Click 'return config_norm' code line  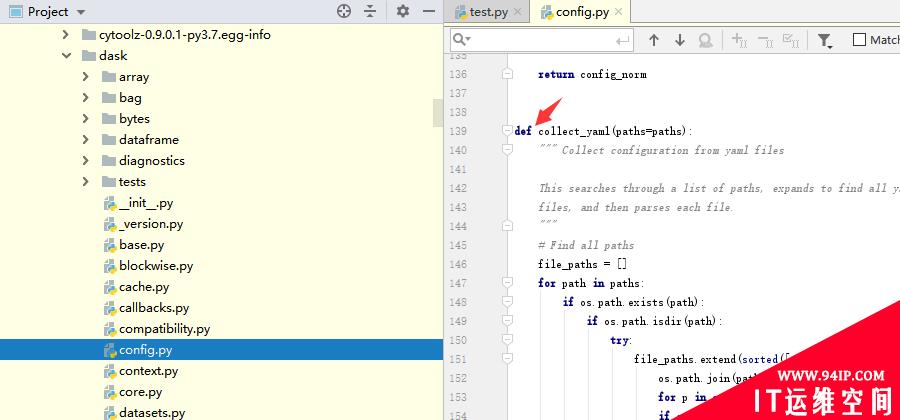pyautogui.click(x=592, y=75)
